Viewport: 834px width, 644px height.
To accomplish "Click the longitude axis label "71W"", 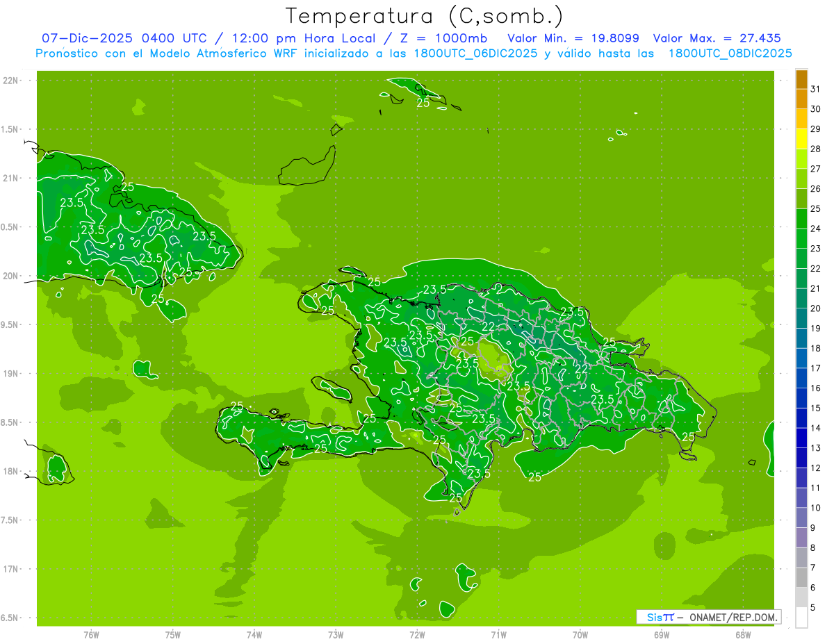I will pos(498,636).
